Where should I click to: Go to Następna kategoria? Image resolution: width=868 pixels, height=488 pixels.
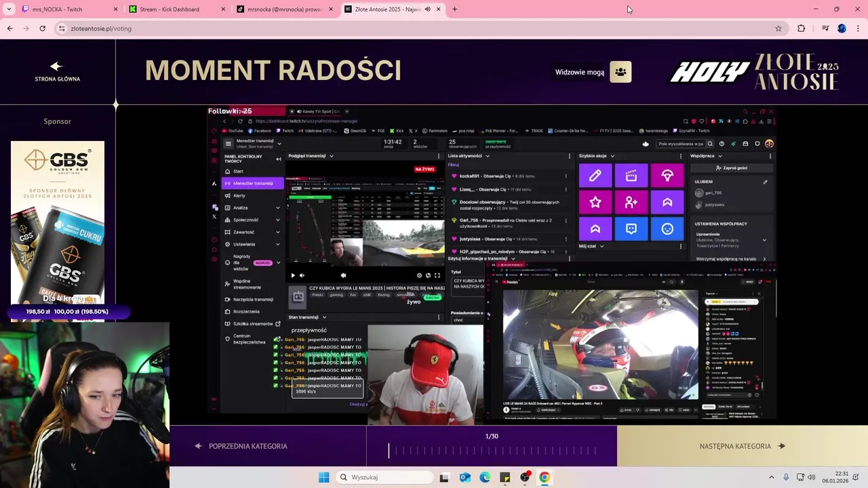coord(742,446)
